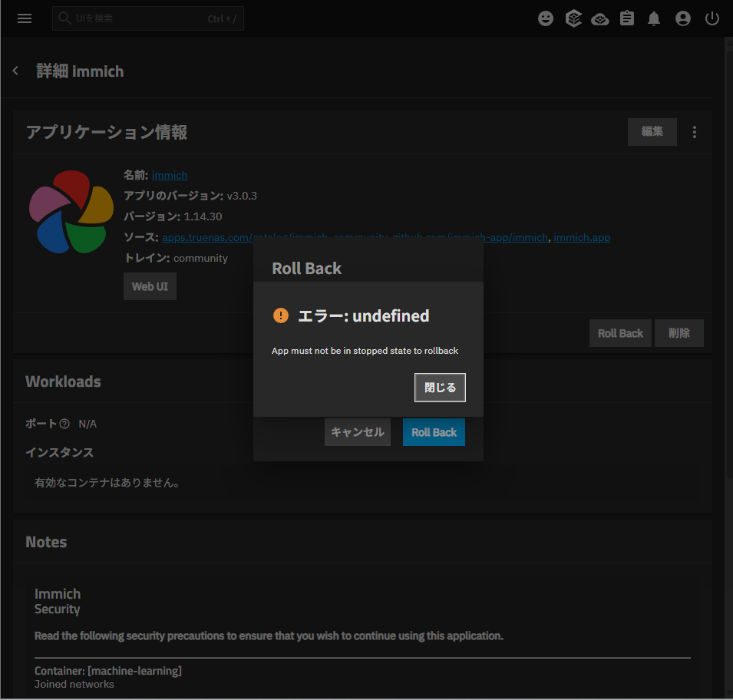Click the 編集 edit button
Screen dimensions: 733x700
[652, 131]
